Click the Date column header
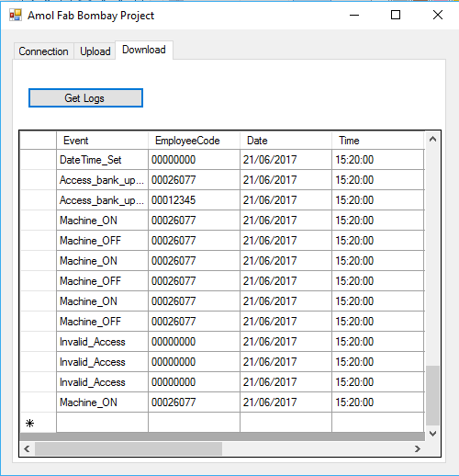This screenshot has height=476, width=459. 285,141
